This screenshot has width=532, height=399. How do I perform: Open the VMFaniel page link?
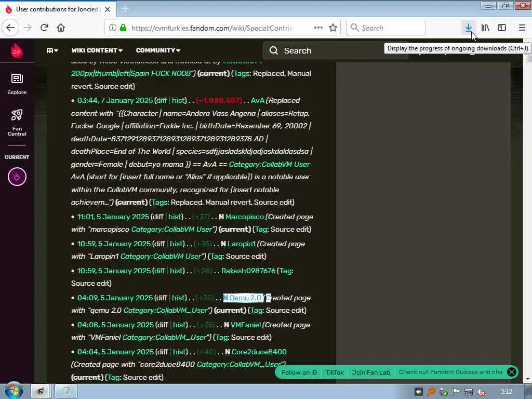(246, 325)
